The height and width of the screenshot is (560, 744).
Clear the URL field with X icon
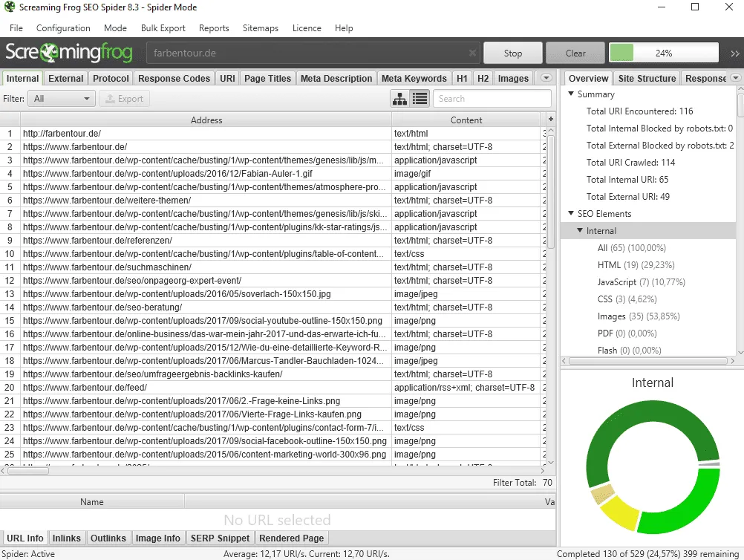tap(472, 53)
